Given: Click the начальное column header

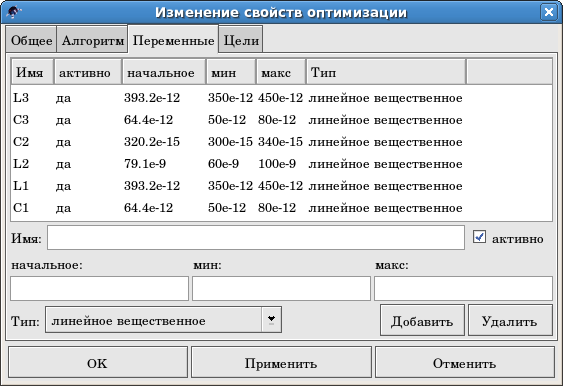Looking at the screenshot, I should [x=164, y=72].
